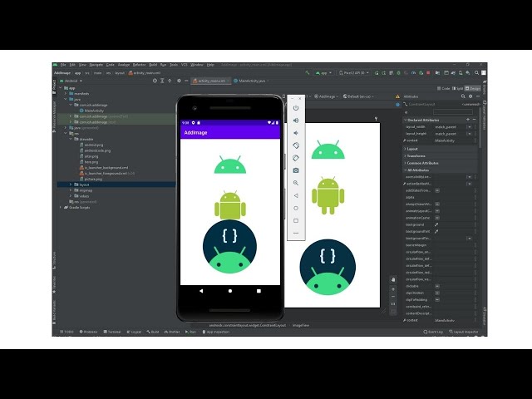The width and height of the screenshot is (532, 399).
Task: Click the yellow warning triangle icon
Action: tap(397, 96)
